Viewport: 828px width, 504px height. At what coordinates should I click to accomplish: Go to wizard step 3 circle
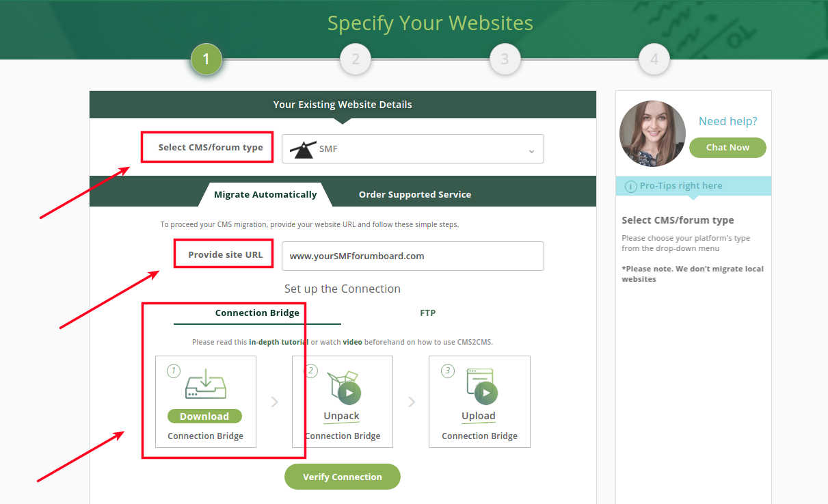tap(505, 59)
